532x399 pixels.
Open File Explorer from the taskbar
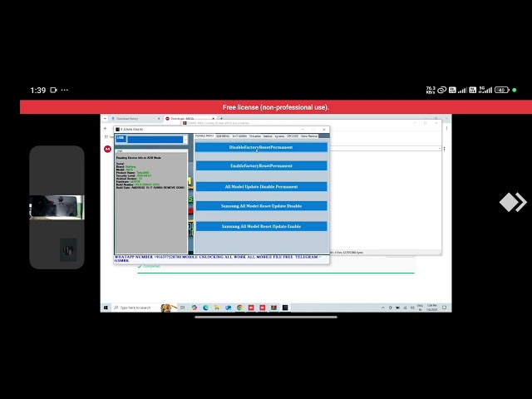pos(217,308)
